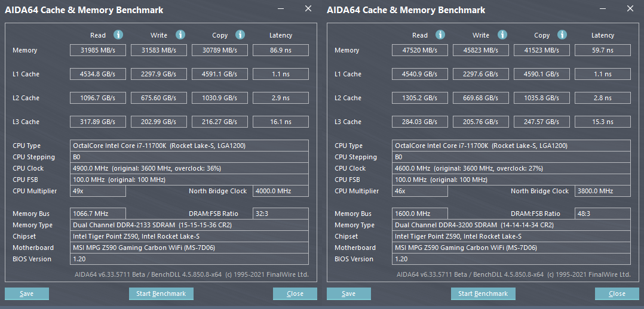
Task: Click CPU Multiplier value 46x
Action: pyautogui.click(x=420, y=191)
